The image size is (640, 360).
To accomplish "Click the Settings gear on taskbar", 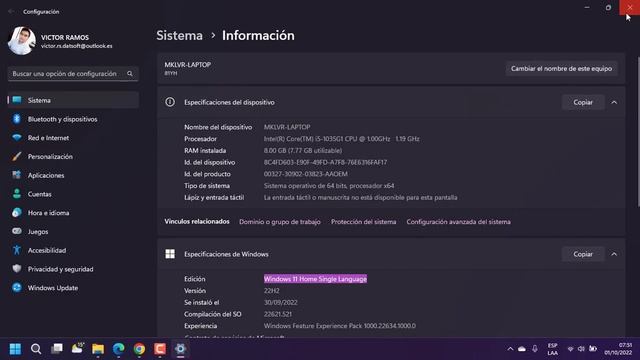I will 180,349.
